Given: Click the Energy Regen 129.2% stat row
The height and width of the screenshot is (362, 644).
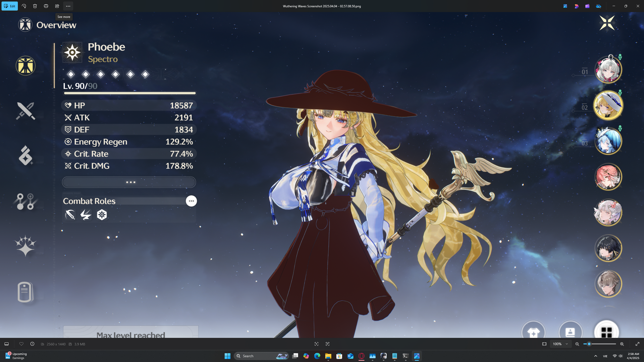Looking at the screenshot, I should coord(129,142).
